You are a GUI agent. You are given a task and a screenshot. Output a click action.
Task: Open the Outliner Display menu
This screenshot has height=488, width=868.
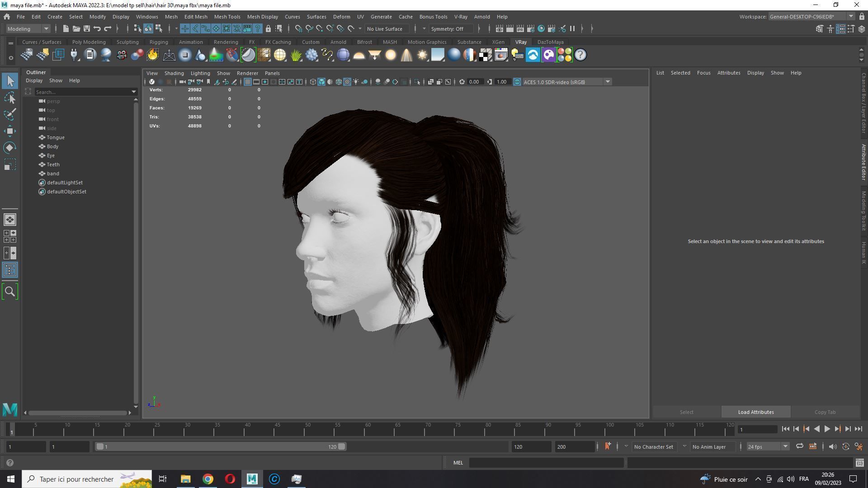[x=34, y=81]
